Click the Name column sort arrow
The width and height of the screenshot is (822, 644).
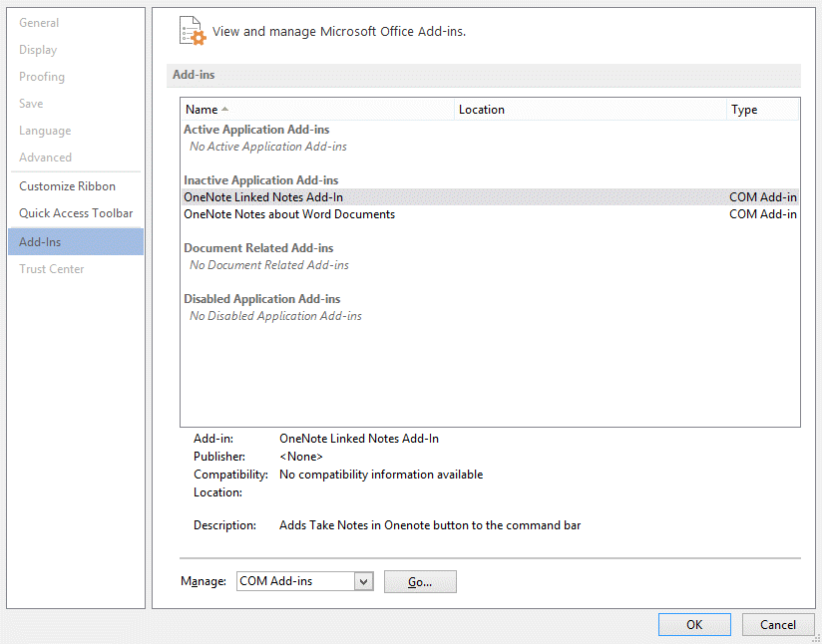click(224, 109)
